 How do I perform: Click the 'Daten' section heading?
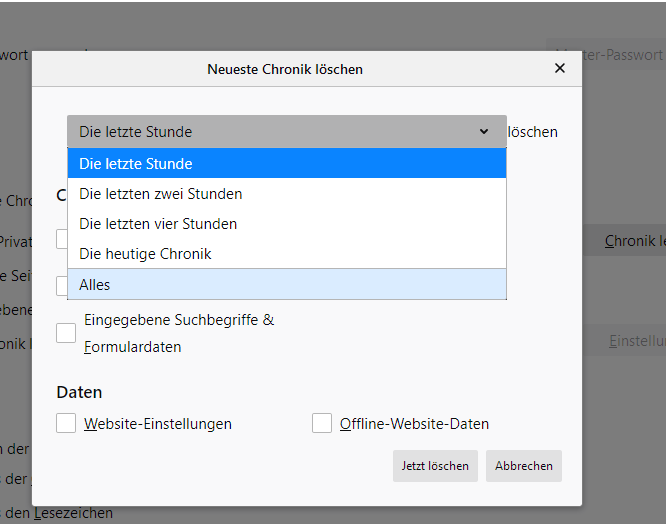[x=79, y=392]
